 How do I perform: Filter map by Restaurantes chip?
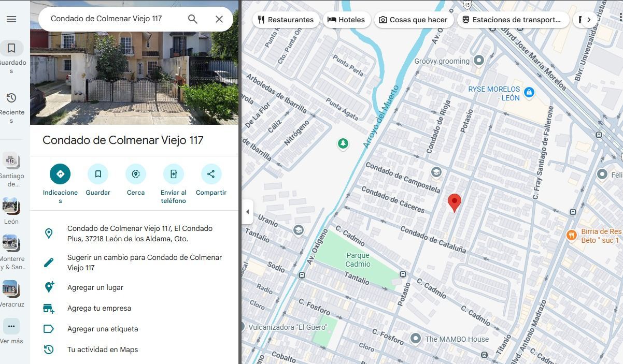click(286, 20)
